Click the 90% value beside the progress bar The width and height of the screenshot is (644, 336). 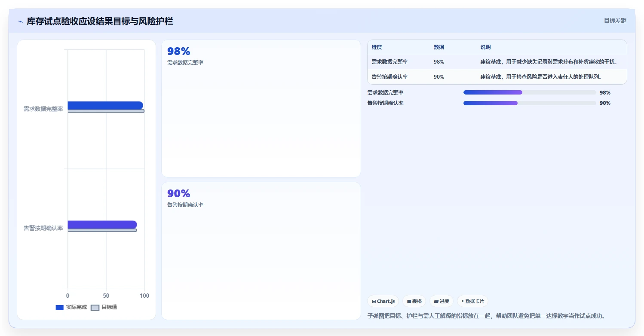coord(605,103)
